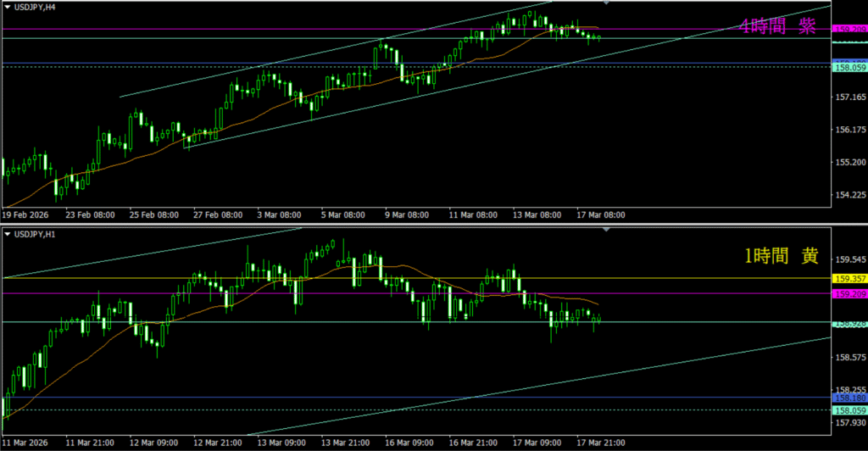
Task: Click the chart shift triangle on H1 chart
Action: (x=605, y=230)
